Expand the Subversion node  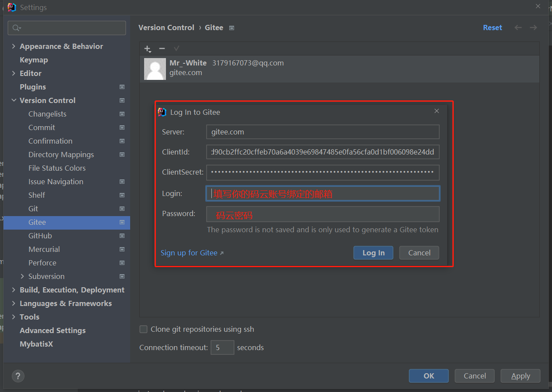coord(22,276)
